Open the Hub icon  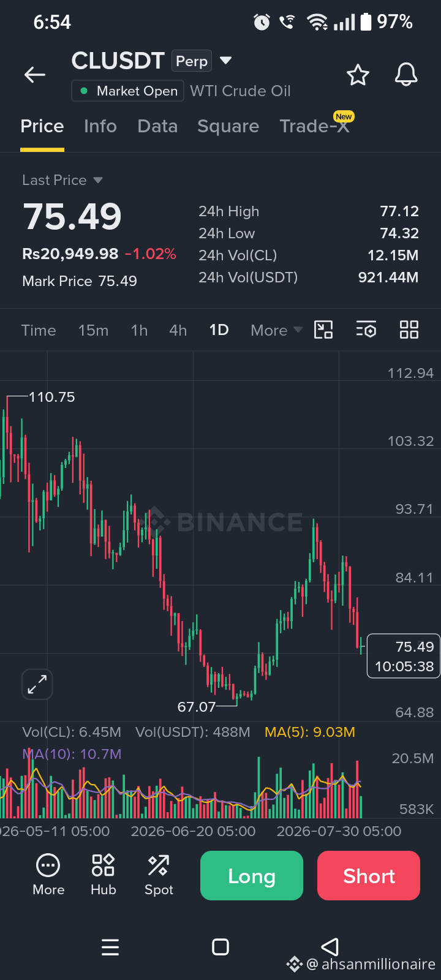pyautogui.click(x=104, y=875)
